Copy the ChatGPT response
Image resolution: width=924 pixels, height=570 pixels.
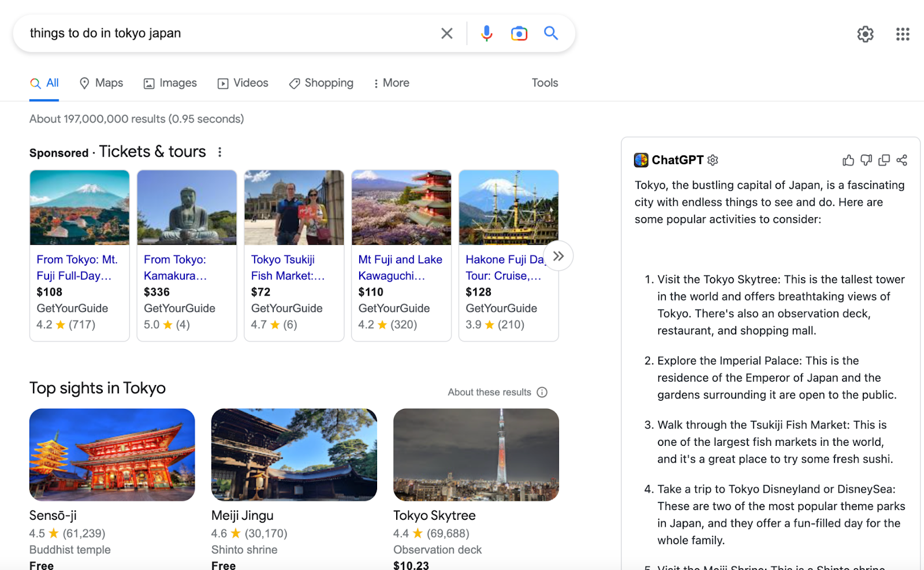coord(884,160)
